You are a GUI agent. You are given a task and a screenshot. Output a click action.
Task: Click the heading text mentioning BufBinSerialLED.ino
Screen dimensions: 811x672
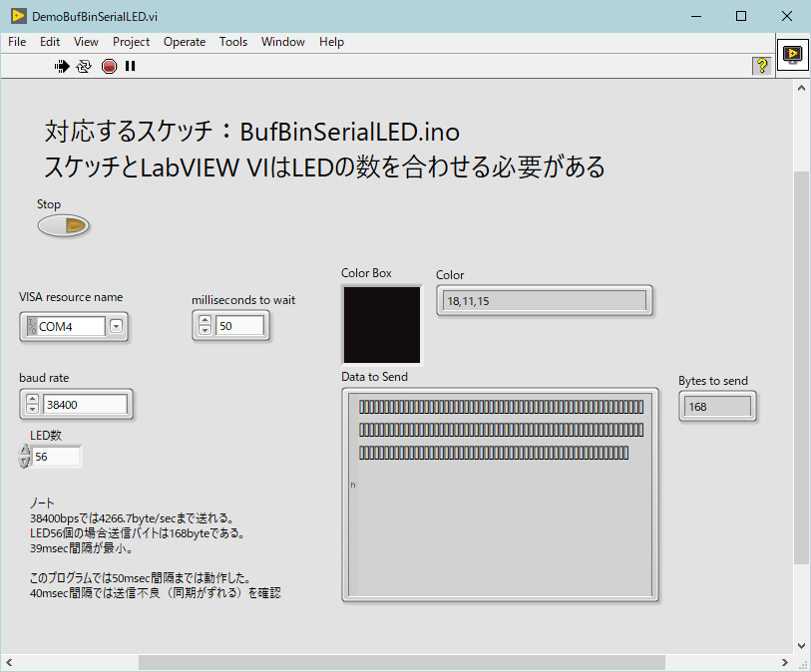(x=252, y=132)
